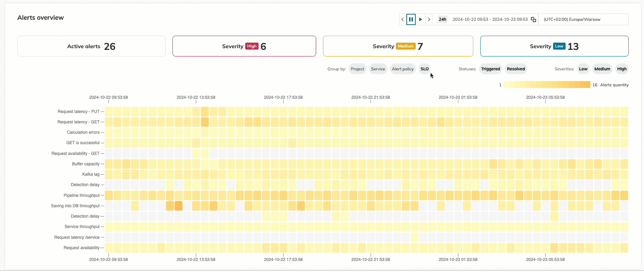The height and width of the screenshot is (271, 644).
Task: Select the Service throughput row label
Action: click(82, 227)
